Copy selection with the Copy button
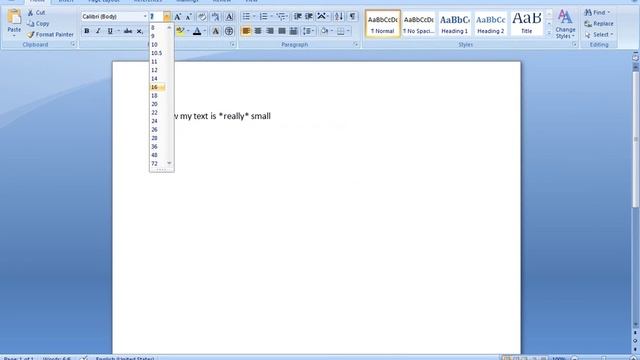The width and height of the screenshot is (640, 360). 38,24
